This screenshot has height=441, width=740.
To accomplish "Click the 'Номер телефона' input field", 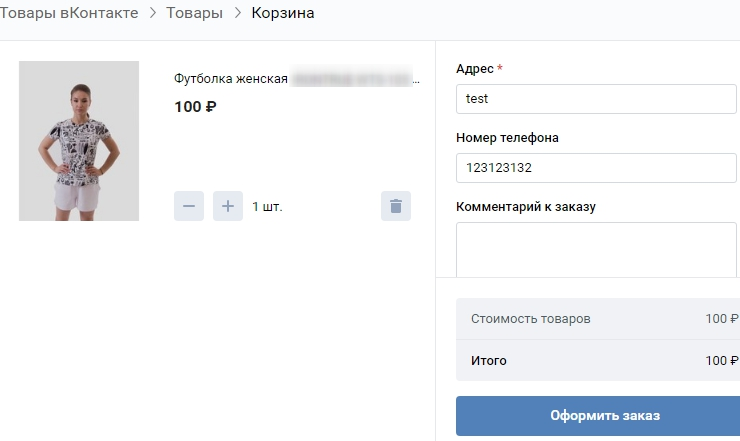I will click(595, 168).
